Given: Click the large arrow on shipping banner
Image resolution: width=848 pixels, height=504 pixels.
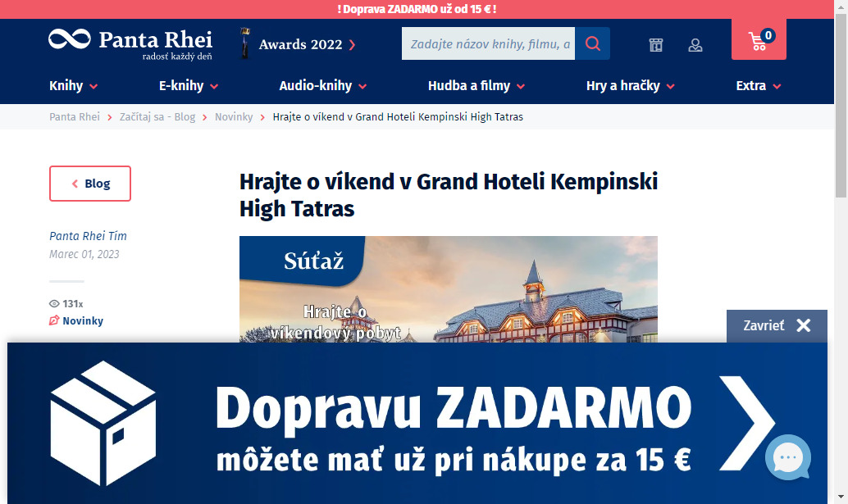Looking at the screenshot, I should (747, 423).
